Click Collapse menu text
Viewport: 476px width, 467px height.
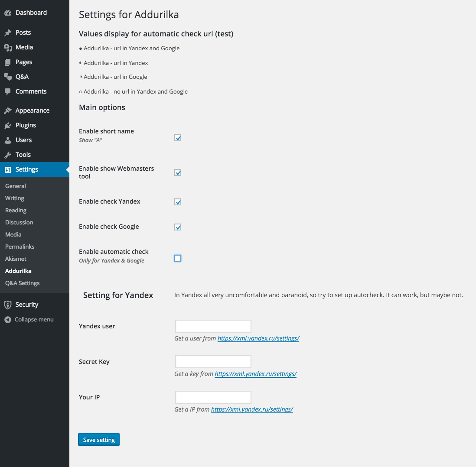tap(34, 320)
